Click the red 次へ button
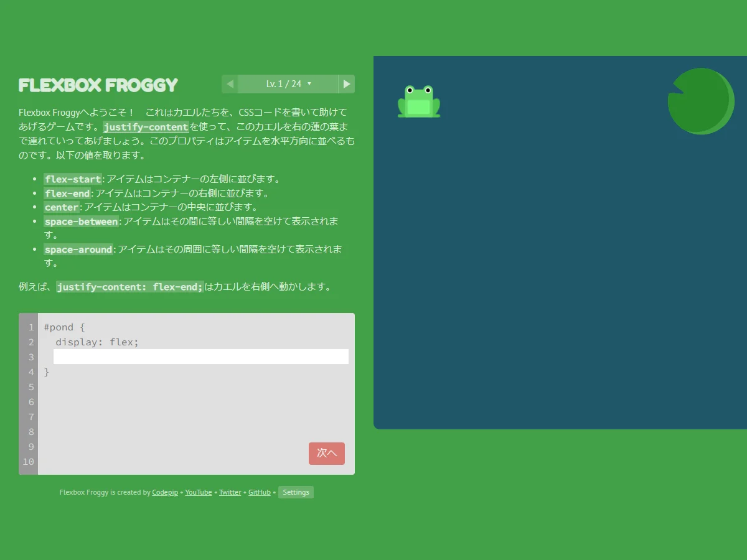Screen dimensions: 747x560 tap(327, 454)
